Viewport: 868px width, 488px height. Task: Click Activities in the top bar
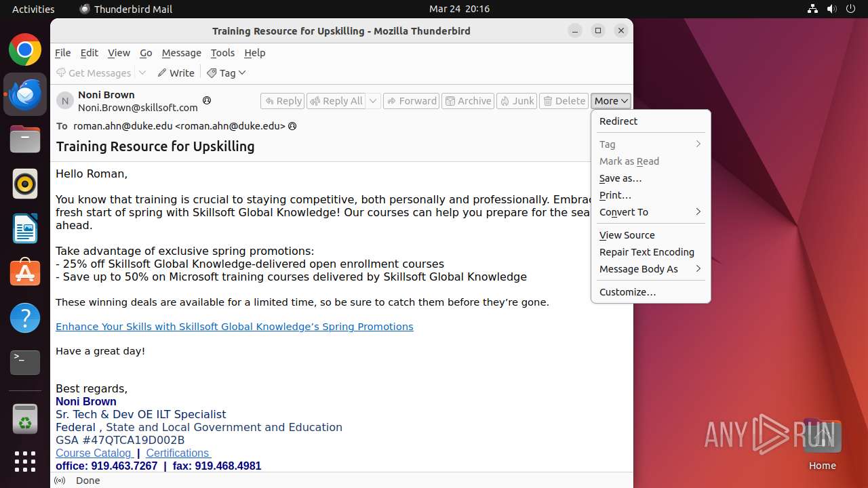(33, 9)
